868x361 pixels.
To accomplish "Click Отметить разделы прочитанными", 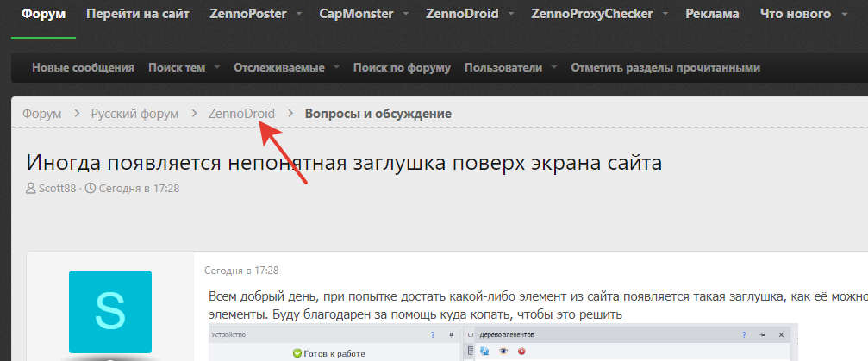I will click(x=665, y=67).
